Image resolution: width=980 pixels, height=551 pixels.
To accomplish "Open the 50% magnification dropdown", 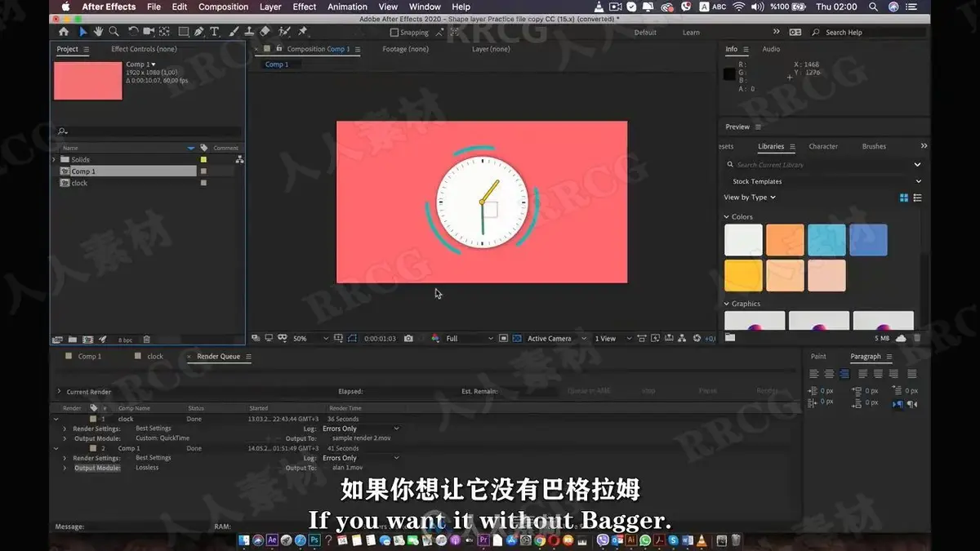I will [x=310, y=339].
